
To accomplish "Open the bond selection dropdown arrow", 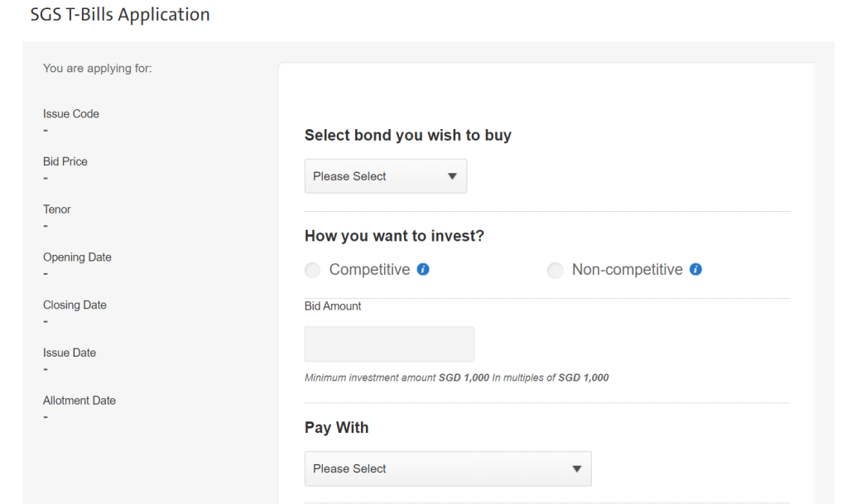I will pyautogui.click(x=452, y=175).
